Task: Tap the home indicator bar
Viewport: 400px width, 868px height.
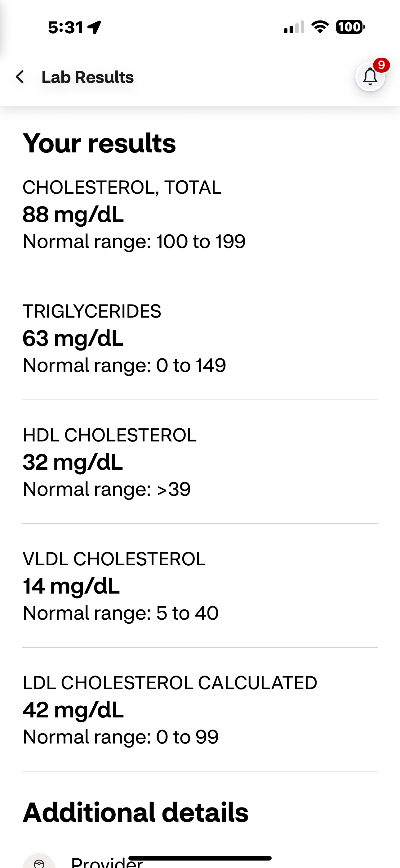Action: coord(200,858)
